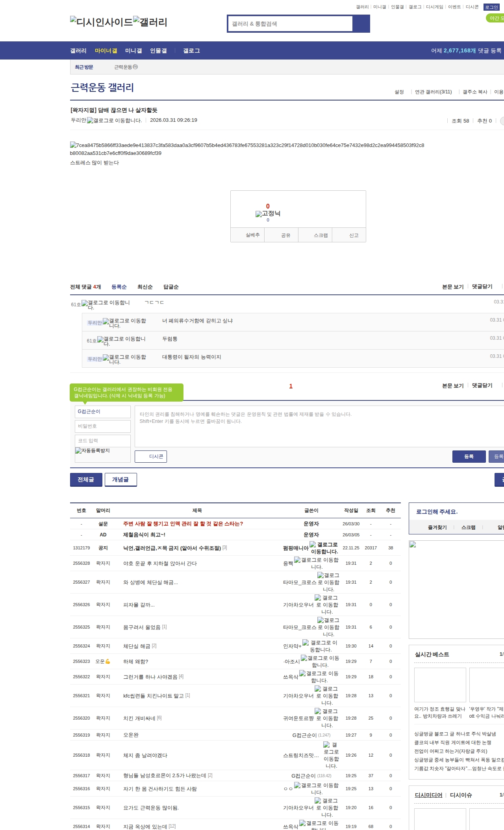The width and height of the screenshot is (504, 830).
Task: Click the 디시인사이드 logo image
Action: [x=101, y=22]
